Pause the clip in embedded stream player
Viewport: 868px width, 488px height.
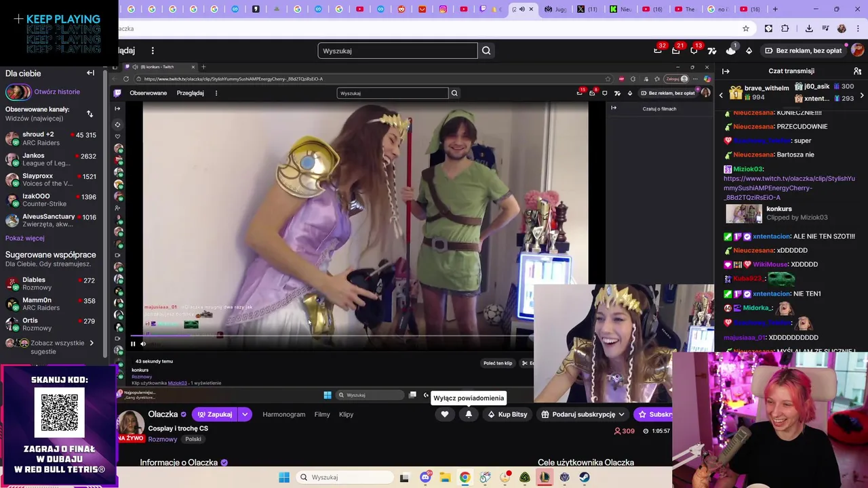pos(133,344)
